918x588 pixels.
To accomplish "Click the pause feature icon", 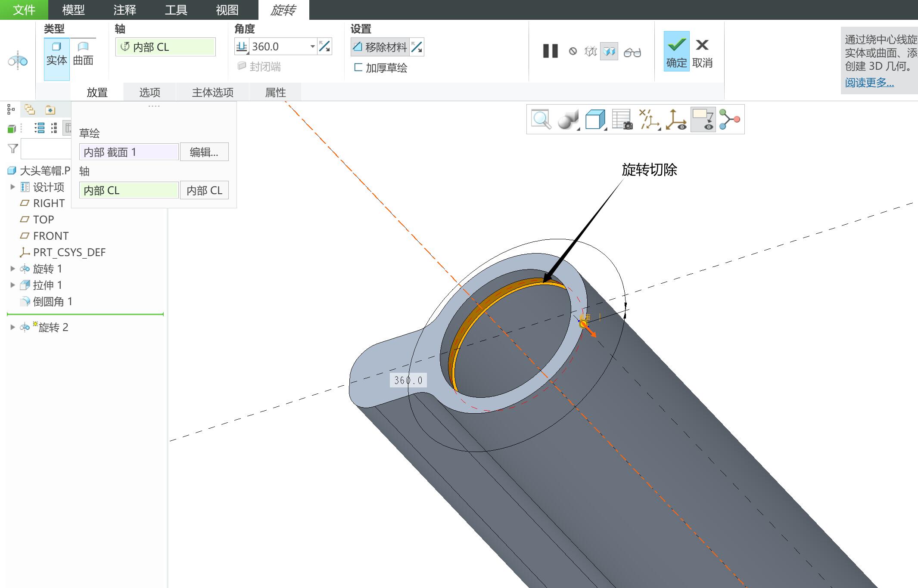I will tap(550, 51).
